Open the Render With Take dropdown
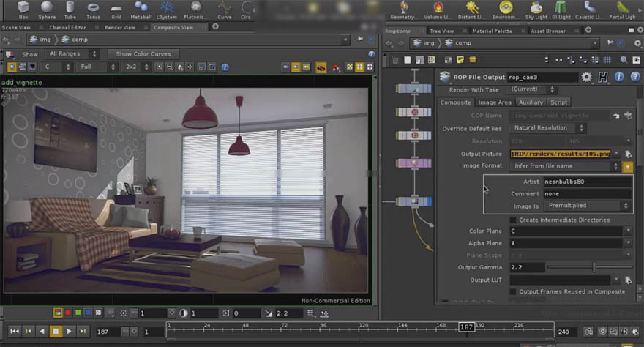The width and height of the screenshot is (644, 347). [533, 89]
